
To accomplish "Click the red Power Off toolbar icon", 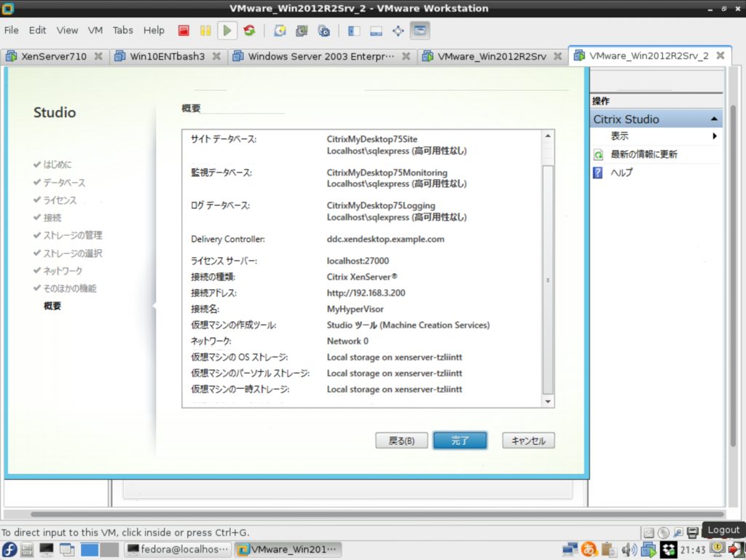I will coord(184,31).
